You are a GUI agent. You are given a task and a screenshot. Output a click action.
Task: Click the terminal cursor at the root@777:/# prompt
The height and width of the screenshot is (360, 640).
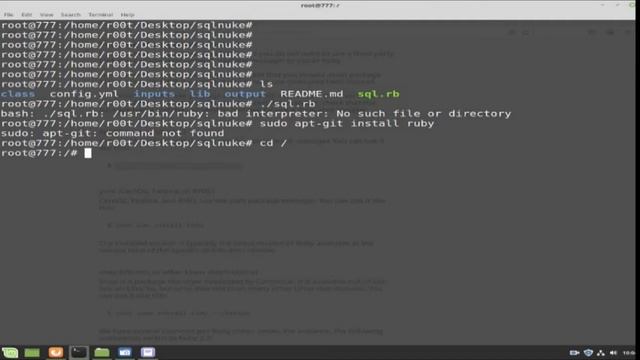pyautogui.click(x=88, y=153)
